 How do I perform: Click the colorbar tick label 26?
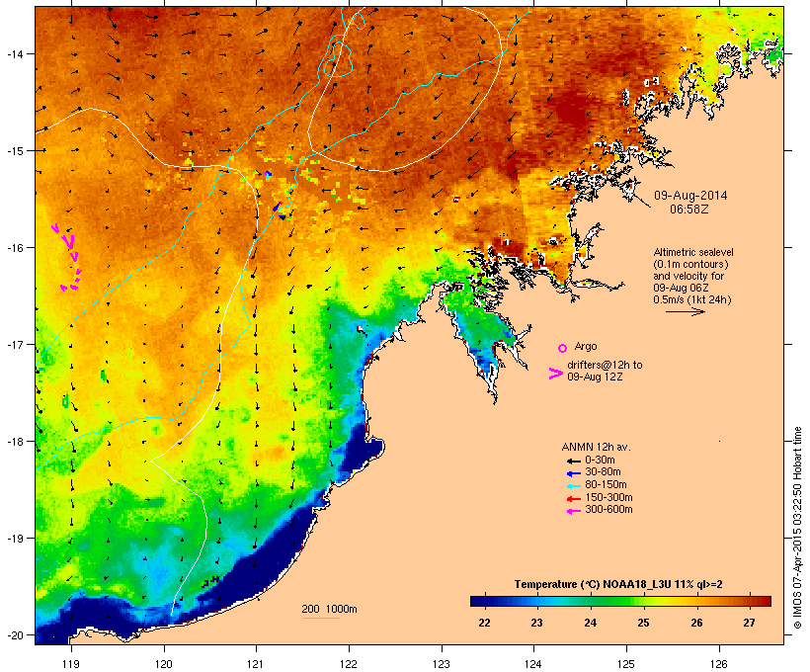[x=696, y=623]
